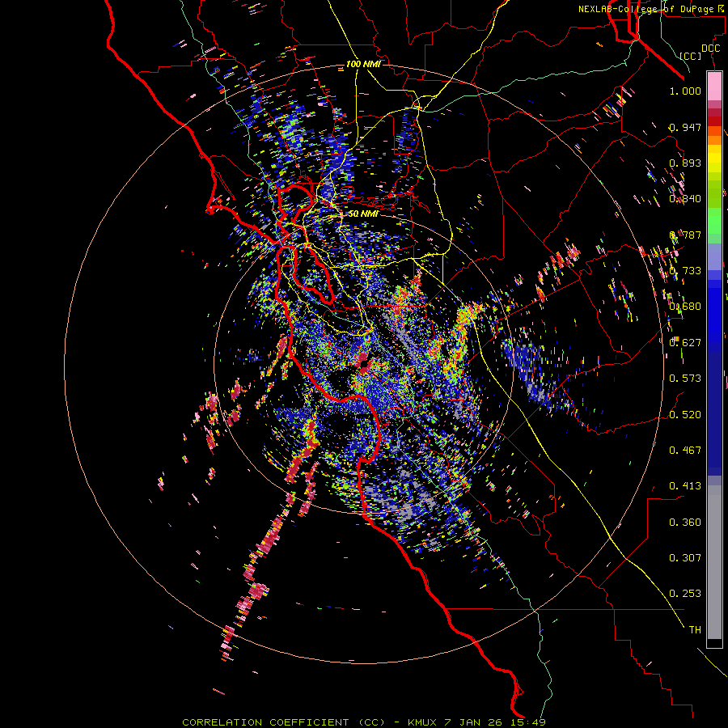Select the 0.733 scale value

tap(685, 271)
